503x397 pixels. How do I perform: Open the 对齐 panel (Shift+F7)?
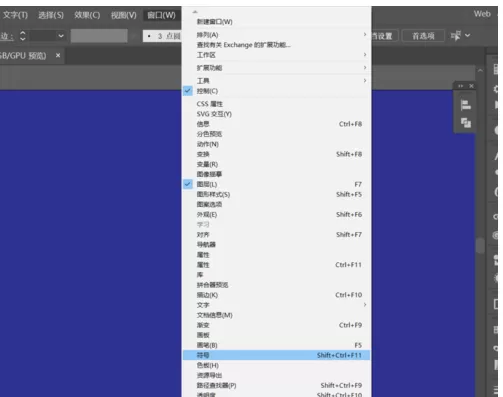click(x=277, y=235)
